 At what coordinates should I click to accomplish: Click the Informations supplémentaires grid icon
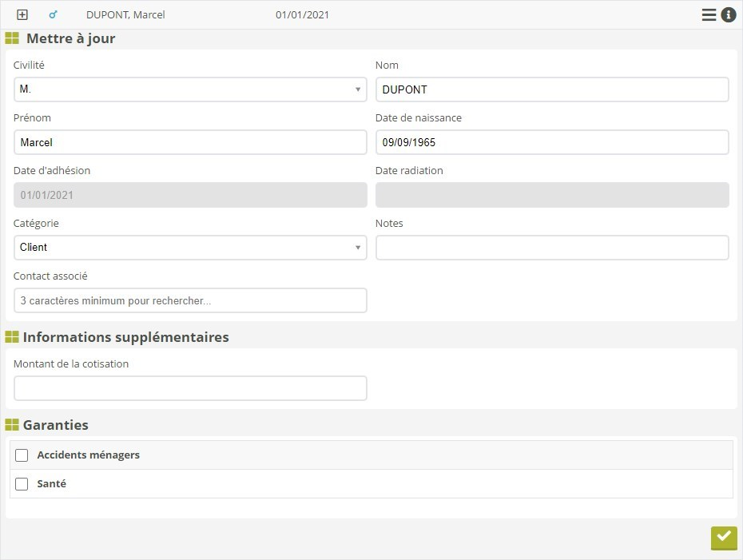point(12,337)
